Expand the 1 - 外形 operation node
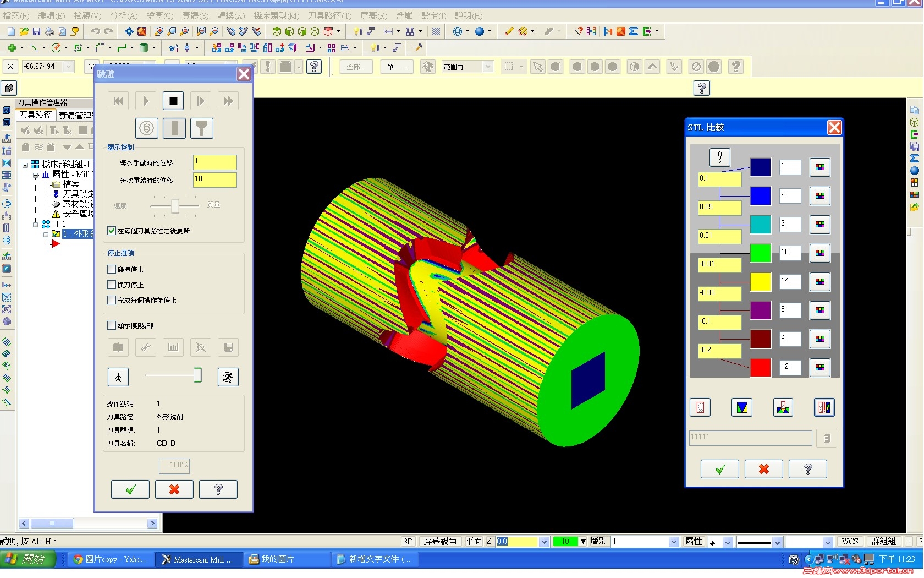Viewport: 924px width, 578px height. tap(46, 235)
